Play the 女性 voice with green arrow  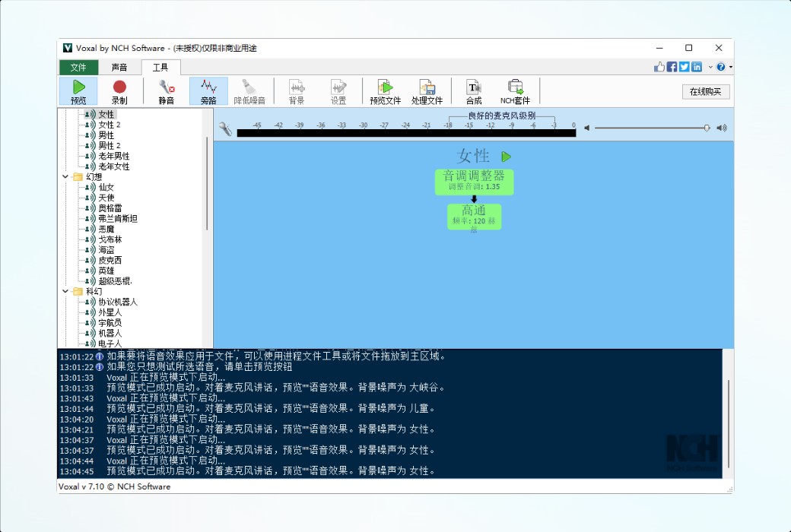tap(506, 157)
